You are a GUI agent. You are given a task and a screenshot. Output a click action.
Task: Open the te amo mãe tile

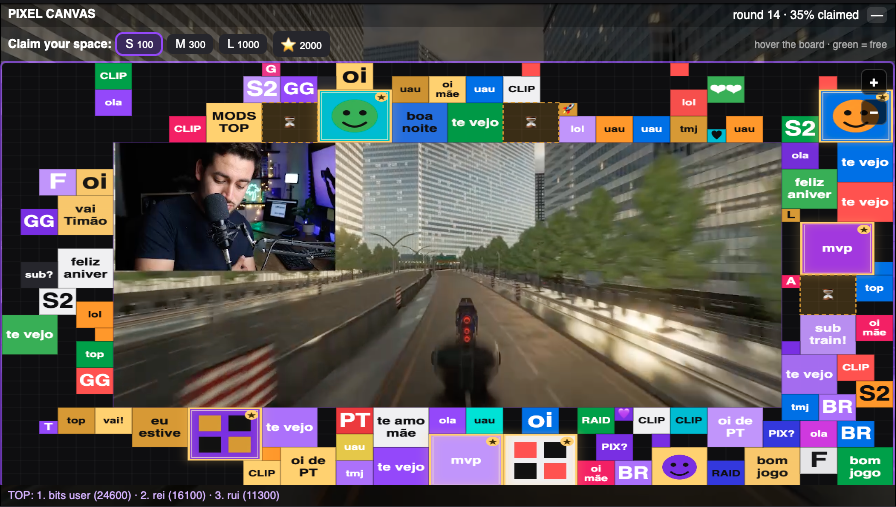401,427
